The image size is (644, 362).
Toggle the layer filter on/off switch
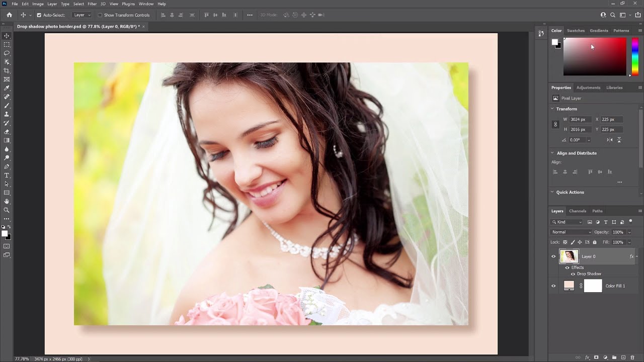tap(630, 221)
